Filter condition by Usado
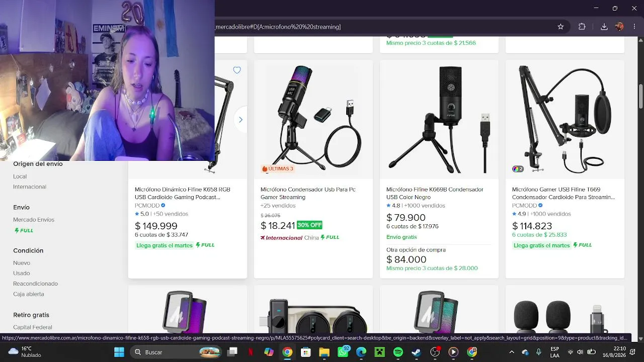Viewport: 644px width, 362px height. 22,273
